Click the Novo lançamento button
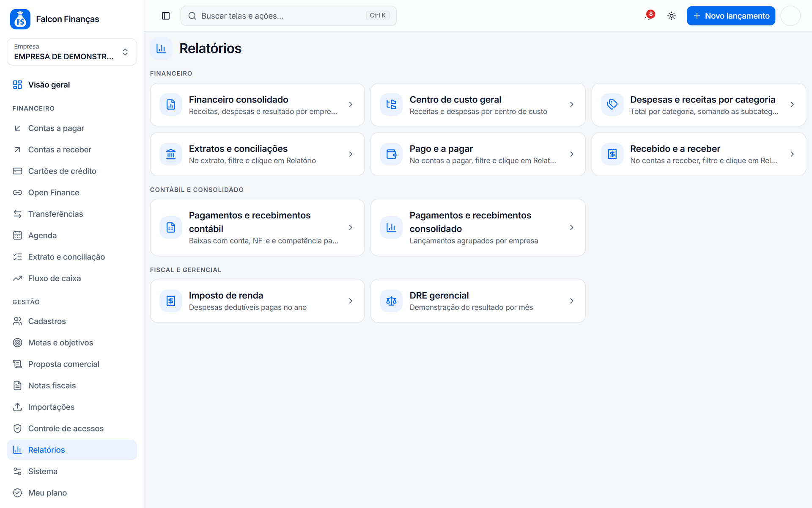The image size is (812, 508). (x=731, y=16)
